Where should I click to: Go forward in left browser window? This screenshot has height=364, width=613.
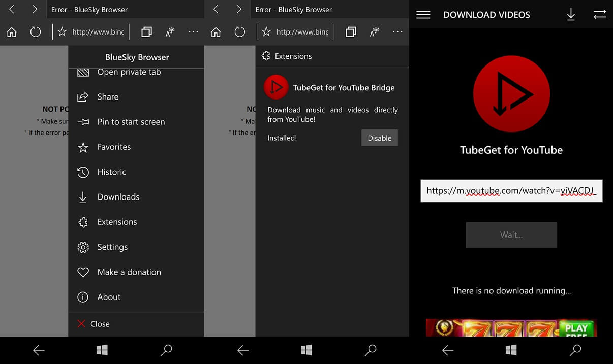point(35,9)
